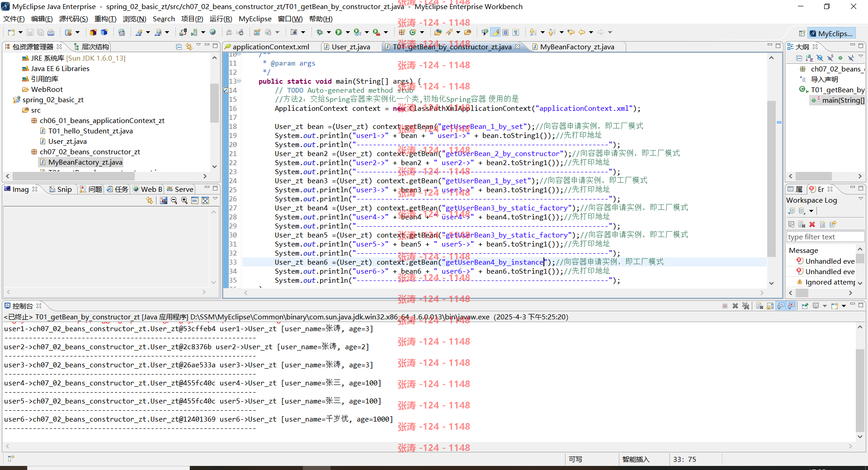The image size is (868, 470).
Task: Click the Open Perspective icon
Action: tap(802, 33)
